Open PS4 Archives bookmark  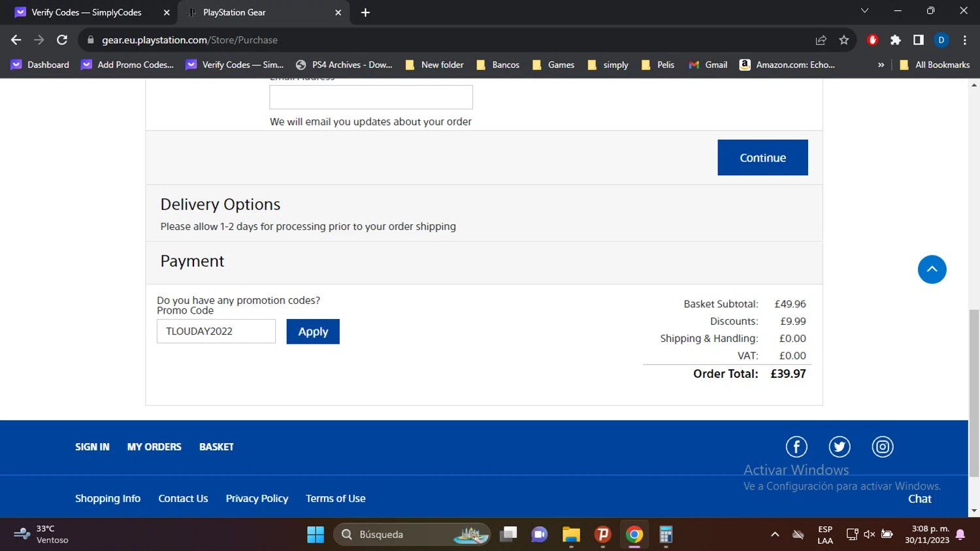(x=344, y=65)
